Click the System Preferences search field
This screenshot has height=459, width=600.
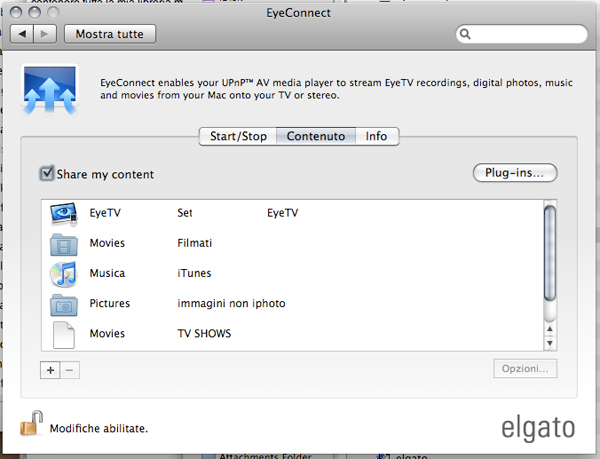click(x=525, y=35)
